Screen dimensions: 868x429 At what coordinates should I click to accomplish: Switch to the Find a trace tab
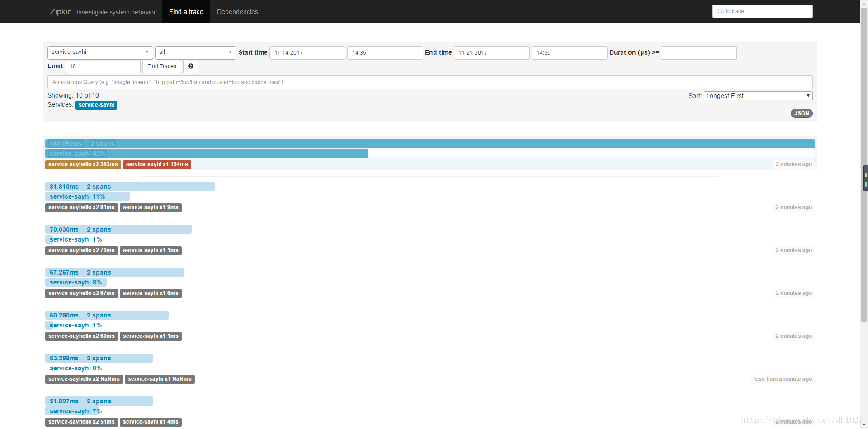(186, 12)
